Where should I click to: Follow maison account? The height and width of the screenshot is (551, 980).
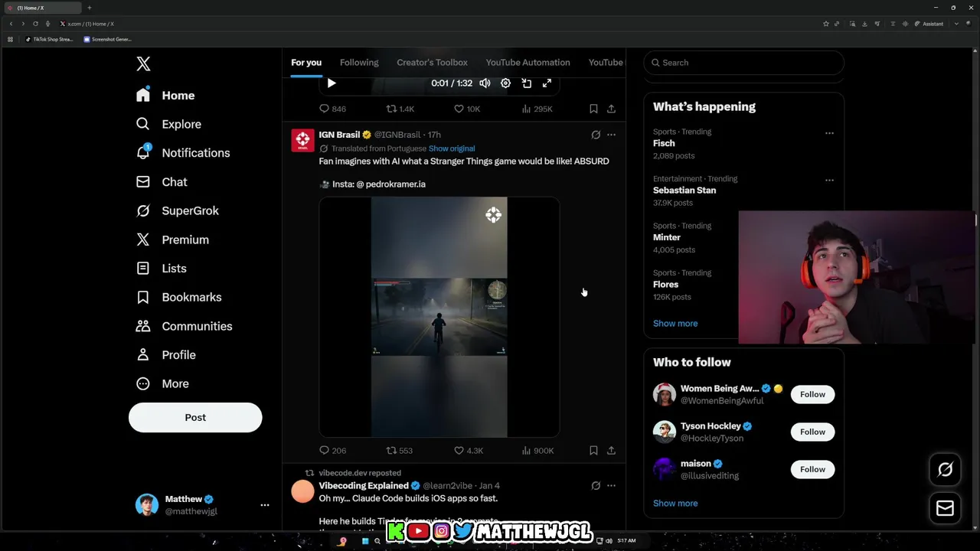coord(812,469)
